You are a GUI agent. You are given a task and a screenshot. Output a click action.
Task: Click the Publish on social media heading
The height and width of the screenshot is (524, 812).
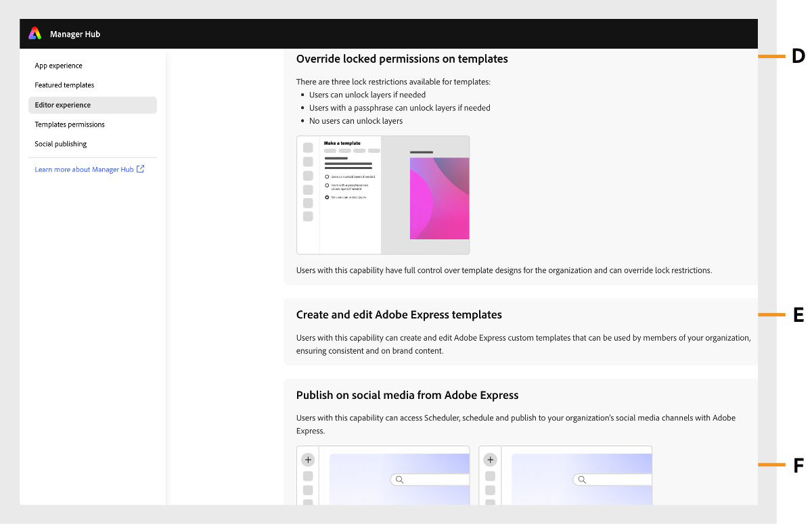(407, 395)
